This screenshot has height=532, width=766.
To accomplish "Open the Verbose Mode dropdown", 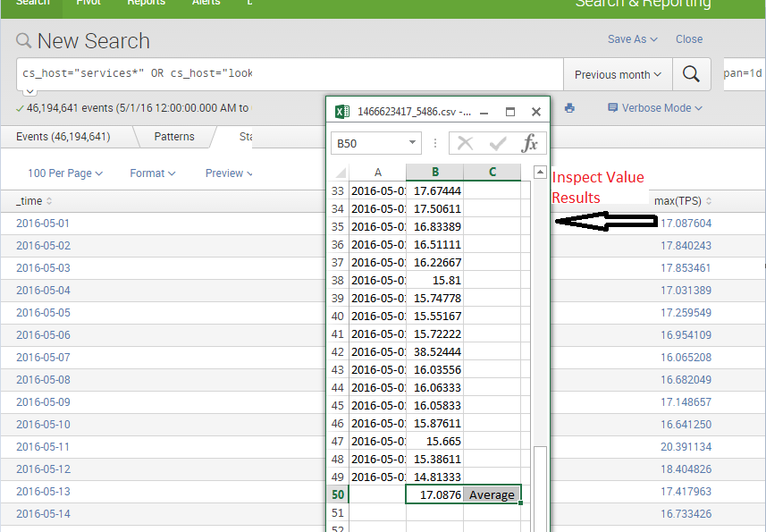I will click(654, 108).
